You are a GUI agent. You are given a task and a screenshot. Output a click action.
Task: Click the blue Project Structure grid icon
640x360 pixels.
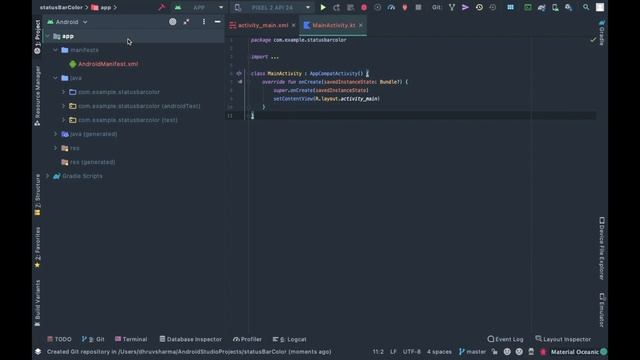(510, 7)
